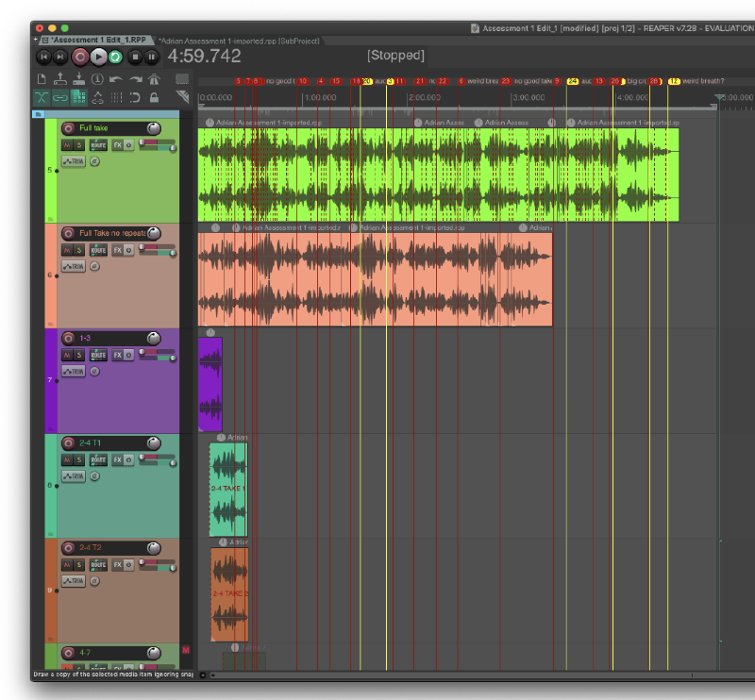Click the yellow marker 12 labeled weird breath?

(674, 81)
